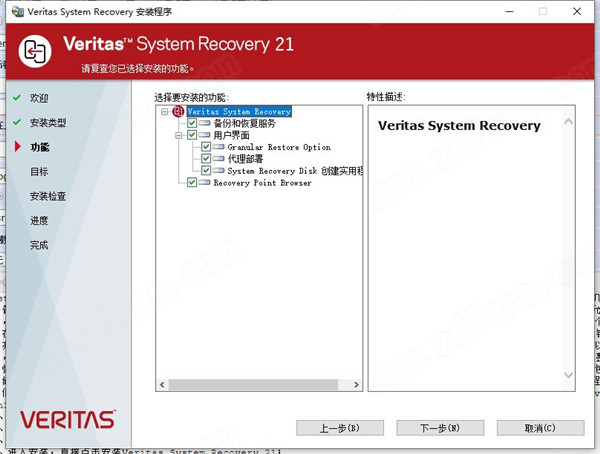Screen dimensions: 600x454
Task: Select the 备份和恢复服务 tree label
Action: tap(245, 123)
